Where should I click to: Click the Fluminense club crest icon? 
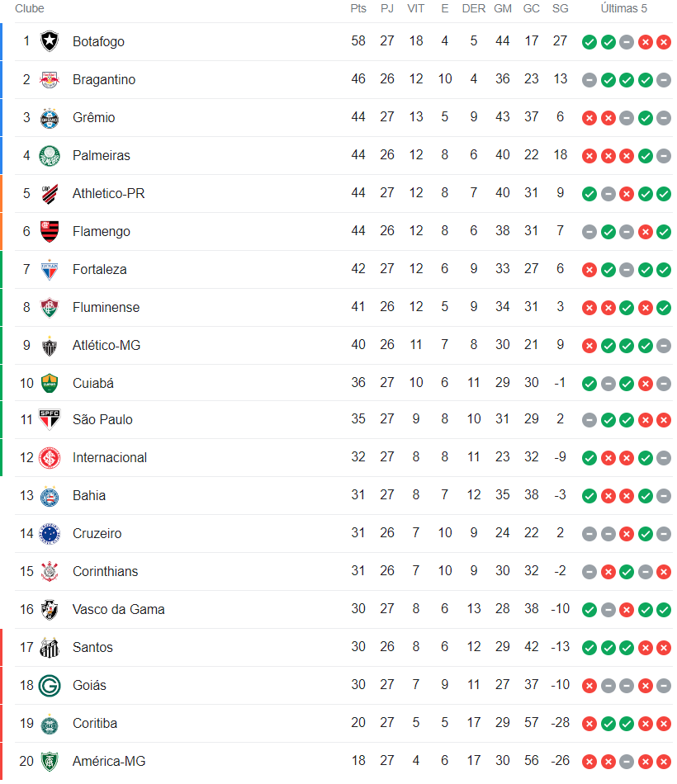(50, 307)
